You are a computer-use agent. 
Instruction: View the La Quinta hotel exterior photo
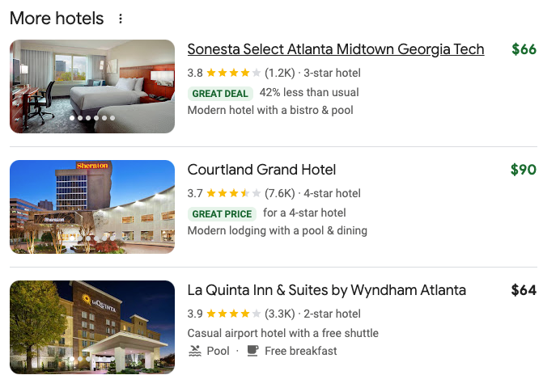92,327
